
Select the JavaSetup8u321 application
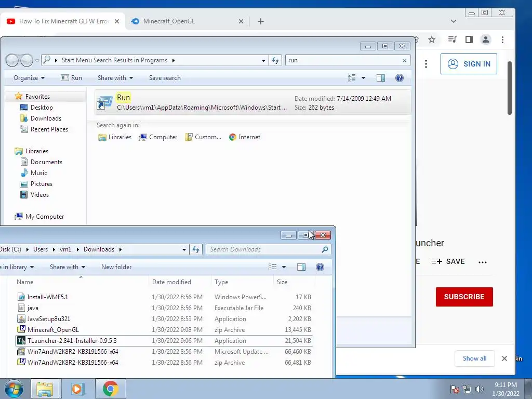[164, 319]
